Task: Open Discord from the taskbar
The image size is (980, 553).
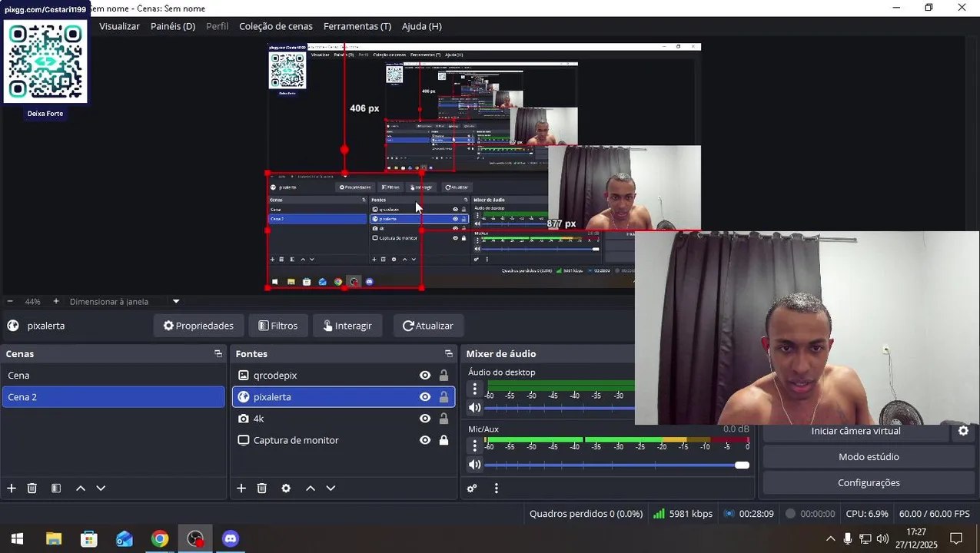Action: (231, 538)
